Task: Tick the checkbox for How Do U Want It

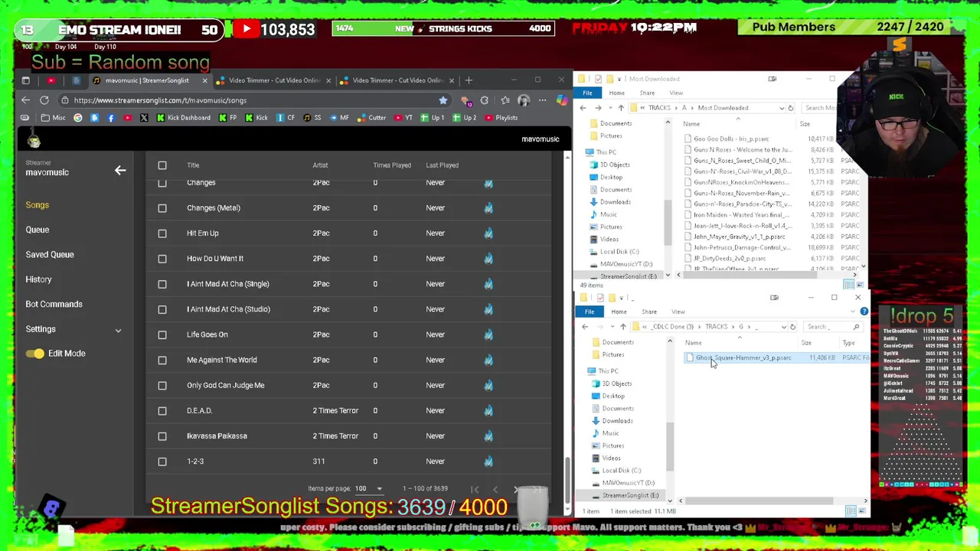Action: click(x=162, y=259)
